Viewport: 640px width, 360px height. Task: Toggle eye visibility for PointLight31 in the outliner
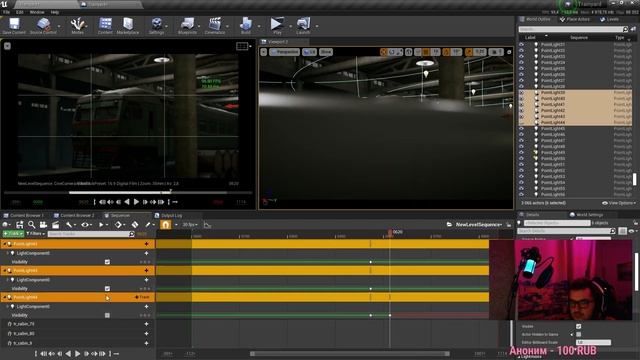[521, 44]
